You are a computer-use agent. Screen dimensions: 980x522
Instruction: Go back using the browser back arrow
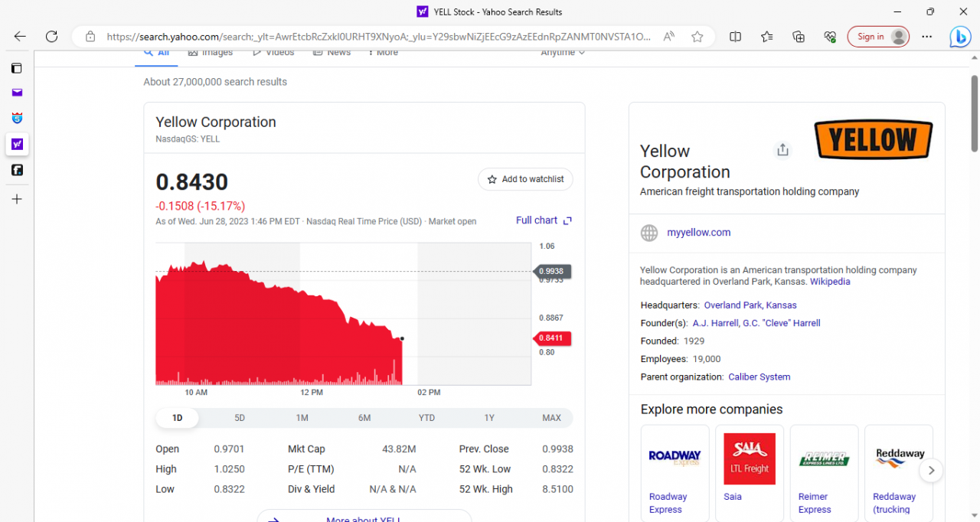click(20, 36)
